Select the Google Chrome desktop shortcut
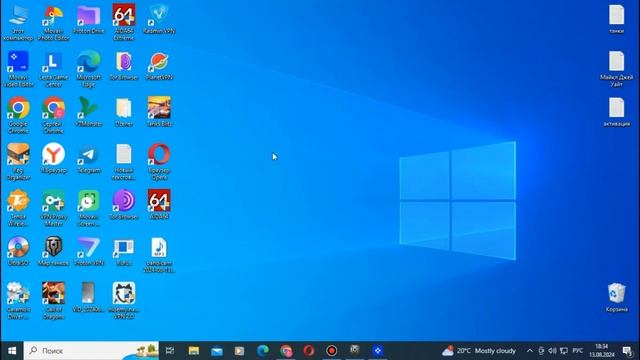This screenshot has width=640, height=360. coord(18,116)
